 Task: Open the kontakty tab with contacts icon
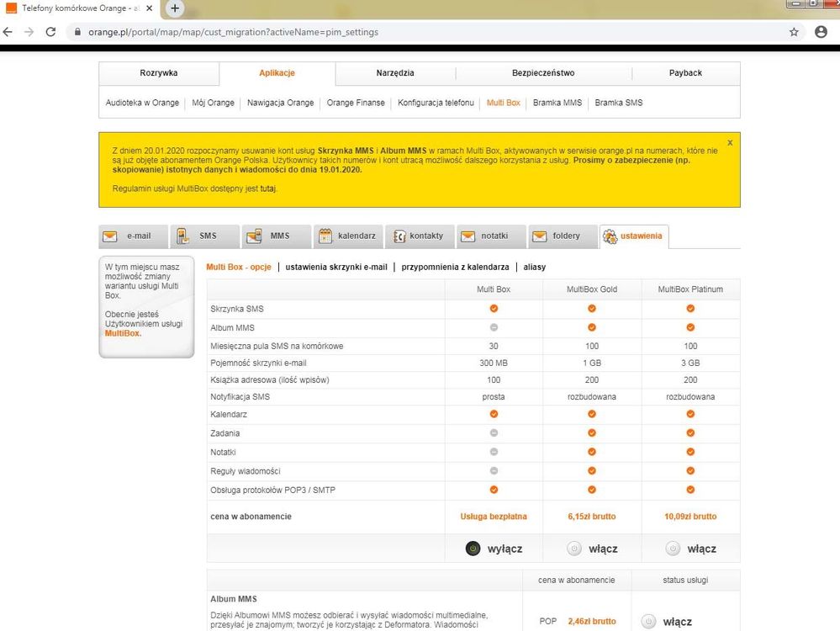pos(419,236)
